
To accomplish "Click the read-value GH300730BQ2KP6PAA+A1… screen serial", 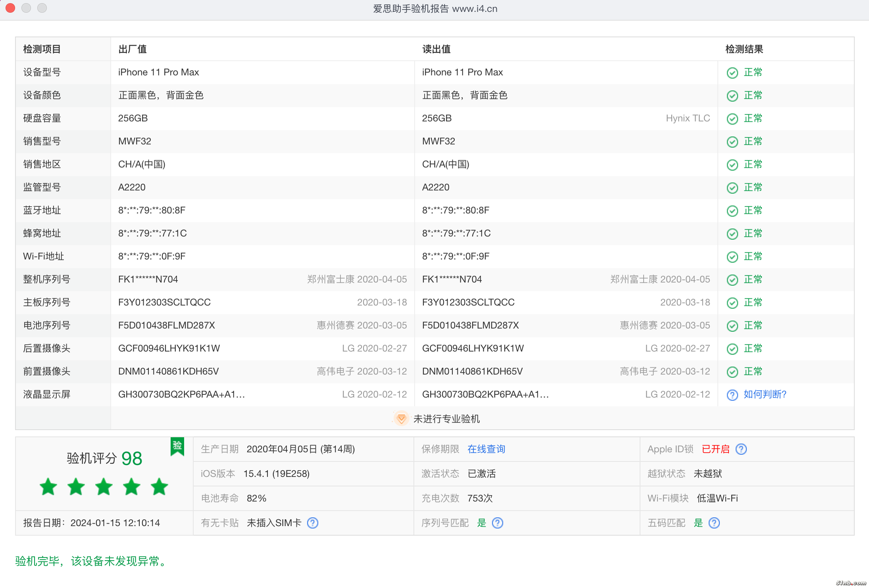I will 485,394.
